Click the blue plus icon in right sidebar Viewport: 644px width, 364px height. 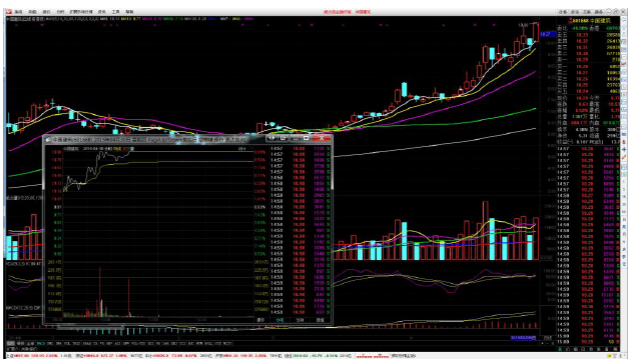click(x=624, y=150)
